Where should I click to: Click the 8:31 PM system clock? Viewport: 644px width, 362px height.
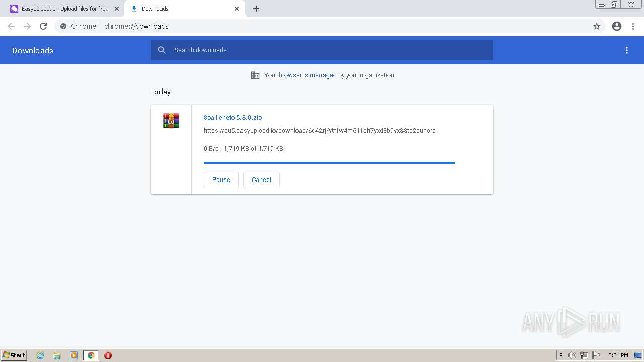tap(618, 355)
